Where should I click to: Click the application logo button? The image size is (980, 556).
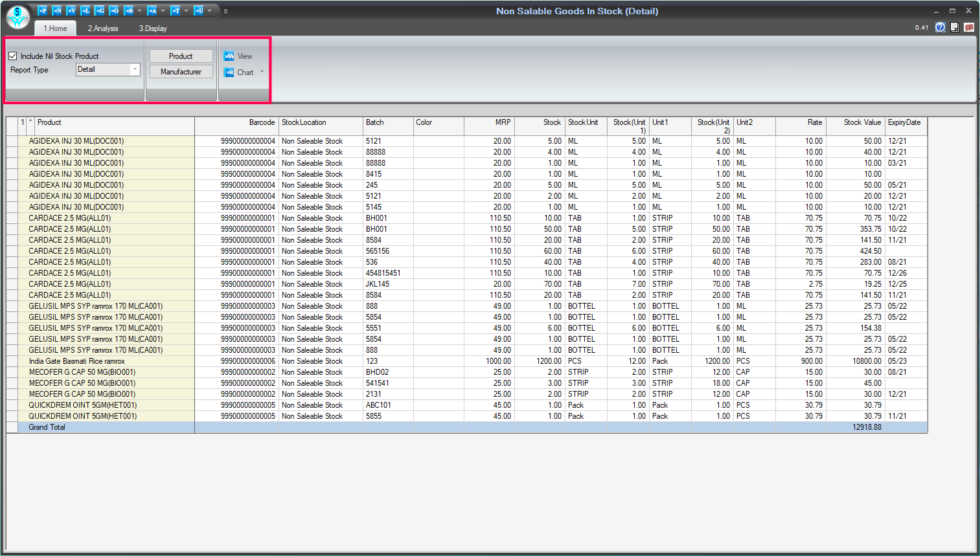(18, 17)
